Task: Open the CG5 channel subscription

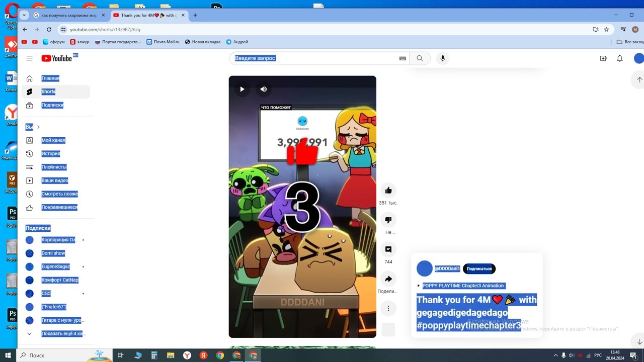Action: coord(56,294)
